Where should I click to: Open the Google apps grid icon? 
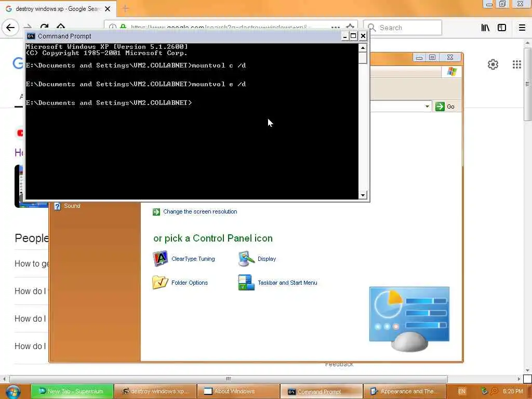516,64
